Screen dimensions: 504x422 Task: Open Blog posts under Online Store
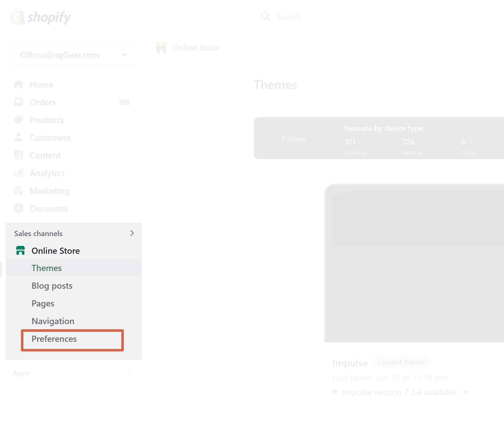pyautogui.click(x=52, y=286)
